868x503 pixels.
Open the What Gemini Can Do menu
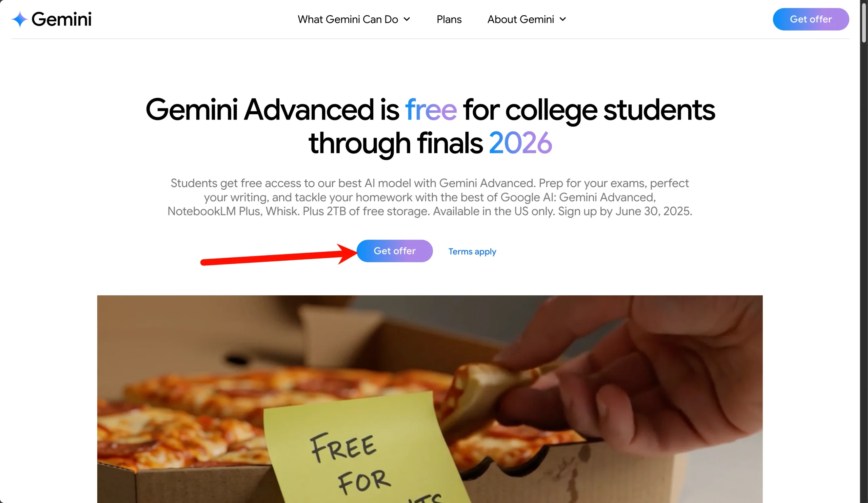point(348,19)
